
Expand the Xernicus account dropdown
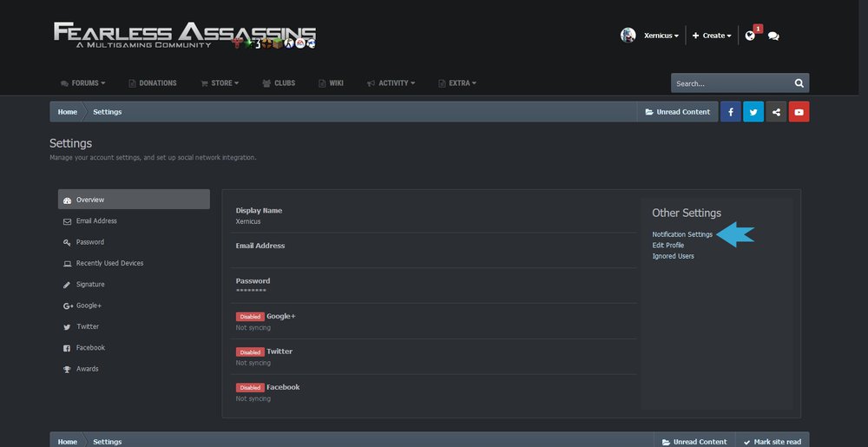pos(661,36)
